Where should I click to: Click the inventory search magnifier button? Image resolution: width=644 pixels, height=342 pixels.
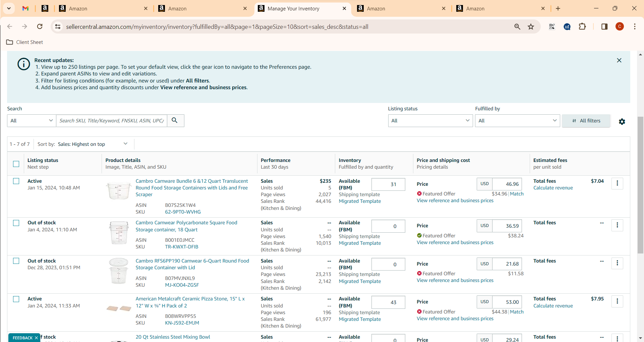tap(175, 120)
